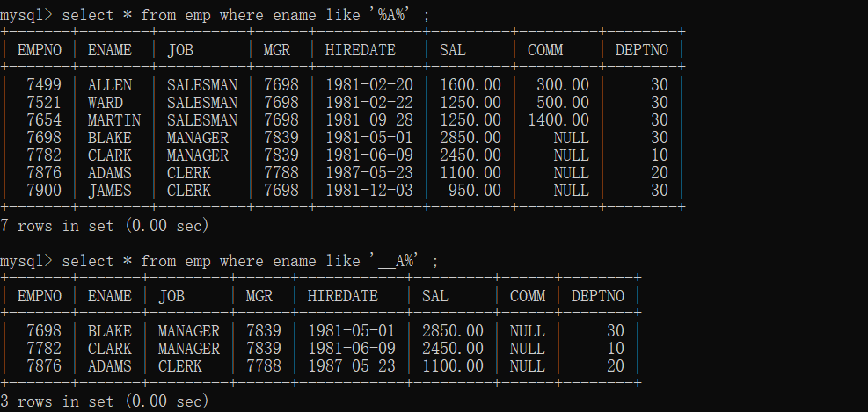The height and width of the screenshot is (412, 868).
Task: Click 2450.00 in the three-row result table
Action: [x=453, y=349]
